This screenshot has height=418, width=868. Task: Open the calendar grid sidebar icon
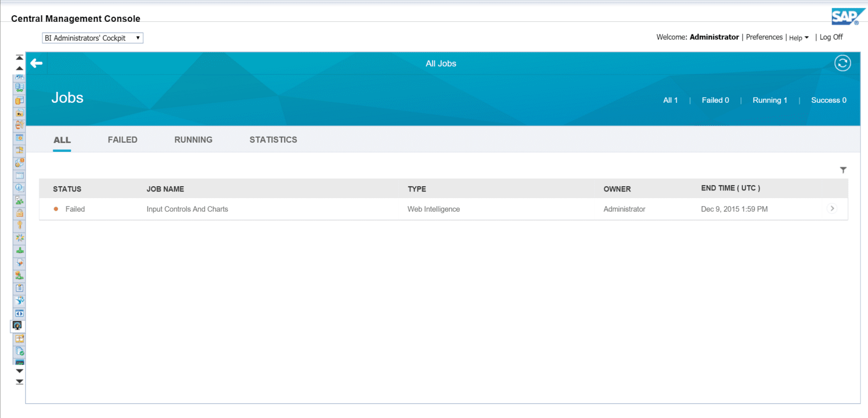(20, 138)
